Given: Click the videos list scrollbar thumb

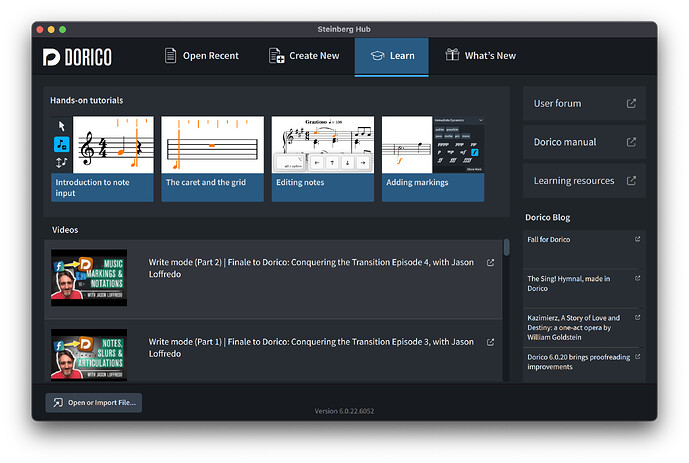Looking at the screenshot, I should click(507, 247).
